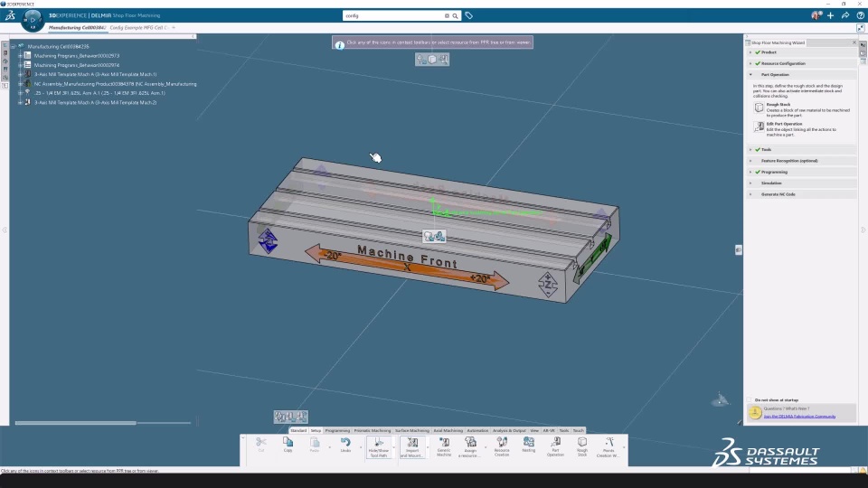Viewport: 868px width, 488px height.
Task: Expand the Programming wizard step
Action: (x=750, y=172)
